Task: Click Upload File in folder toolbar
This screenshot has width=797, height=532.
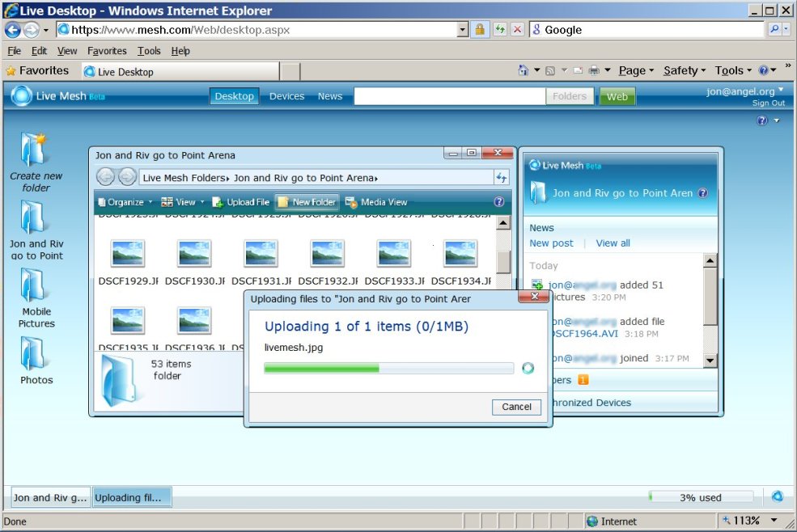Action: [x=241, y=201]
